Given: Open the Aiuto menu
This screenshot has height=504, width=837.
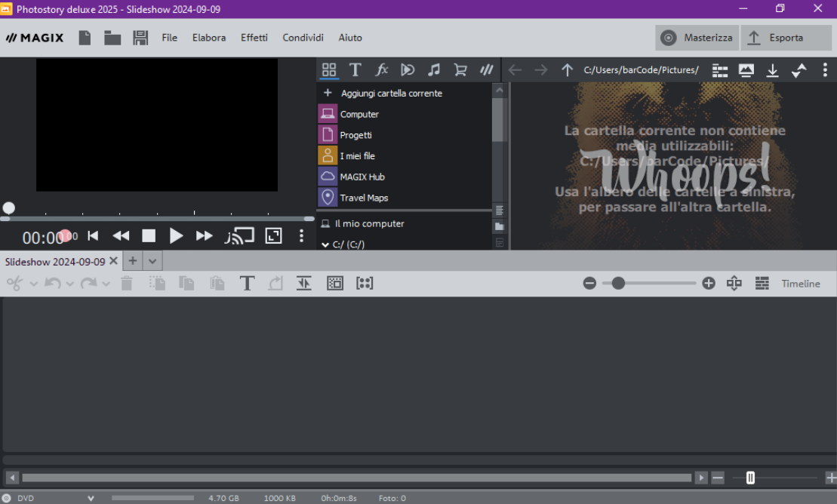Looking at the screenshot, I should point(350,38).
